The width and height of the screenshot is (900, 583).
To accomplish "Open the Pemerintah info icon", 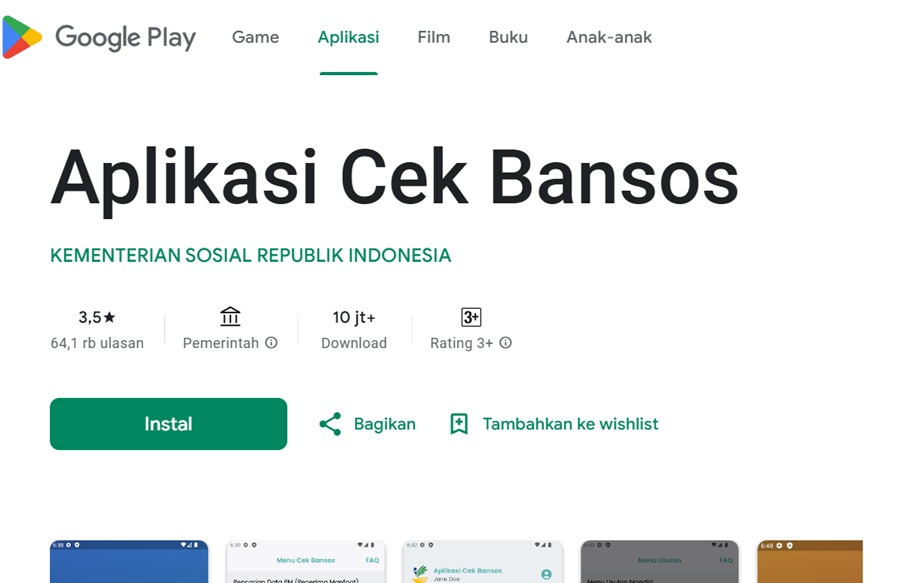I will [x=271, y=343].
